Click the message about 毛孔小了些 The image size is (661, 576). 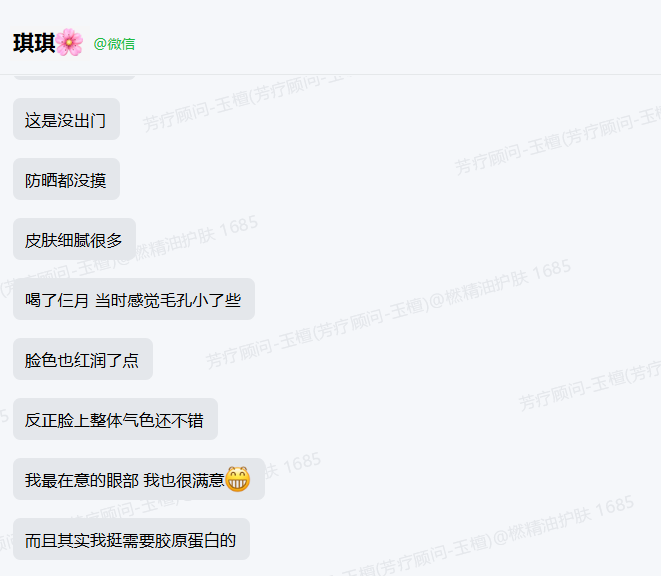click(x=134, y=299)
